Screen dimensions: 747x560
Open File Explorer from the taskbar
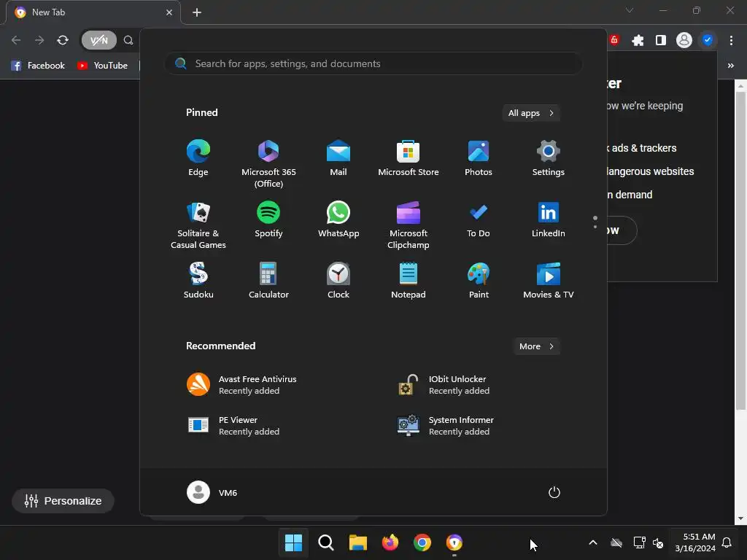click(x=357, y=542)
